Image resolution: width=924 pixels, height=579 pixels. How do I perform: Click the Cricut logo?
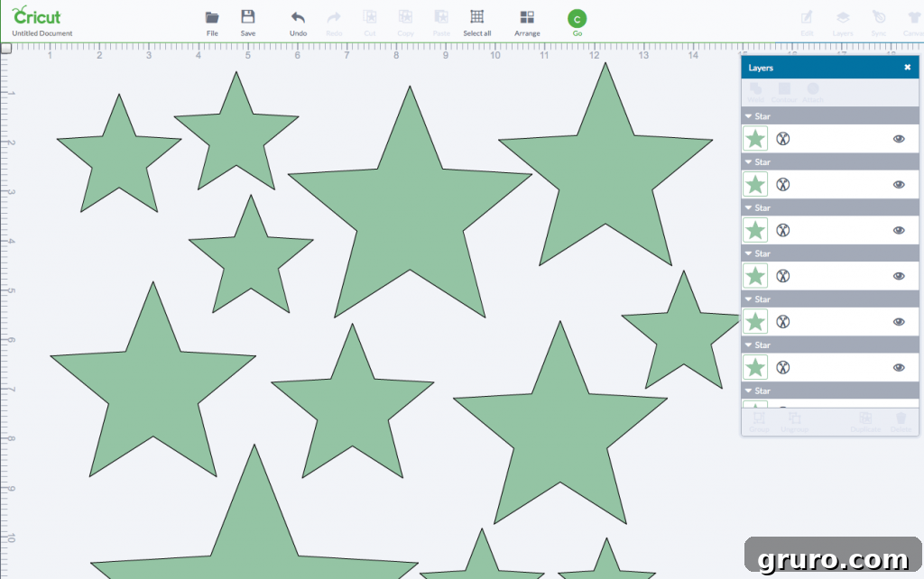coord(36,15)
